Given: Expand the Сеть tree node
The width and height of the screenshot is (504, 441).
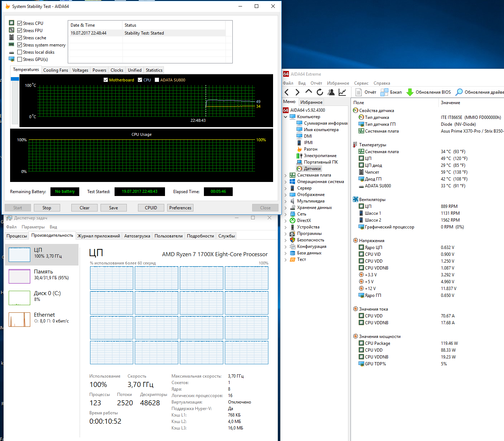Looking at the screenshot, I should [x=286, y=214].
